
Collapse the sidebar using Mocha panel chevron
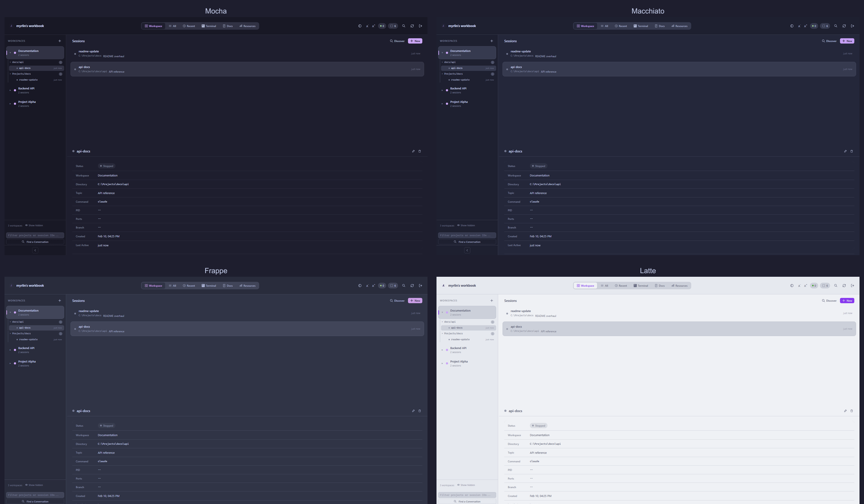tap(35, 251)
